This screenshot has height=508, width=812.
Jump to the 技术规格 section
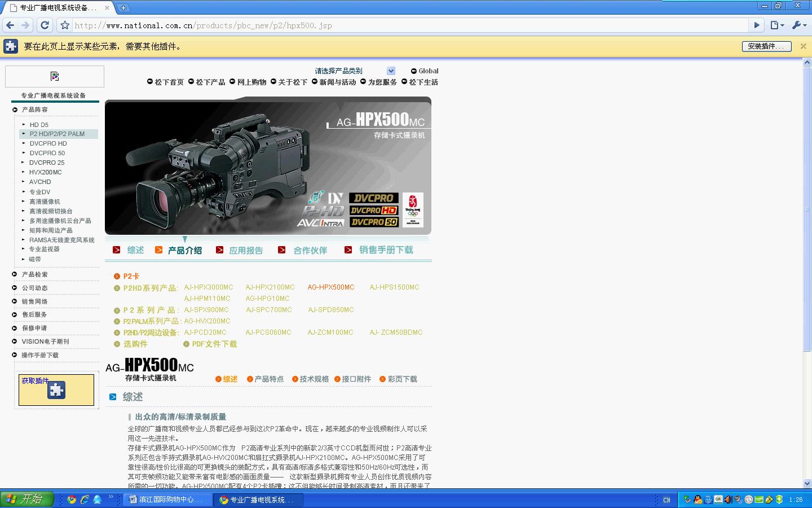coord(314,379)
